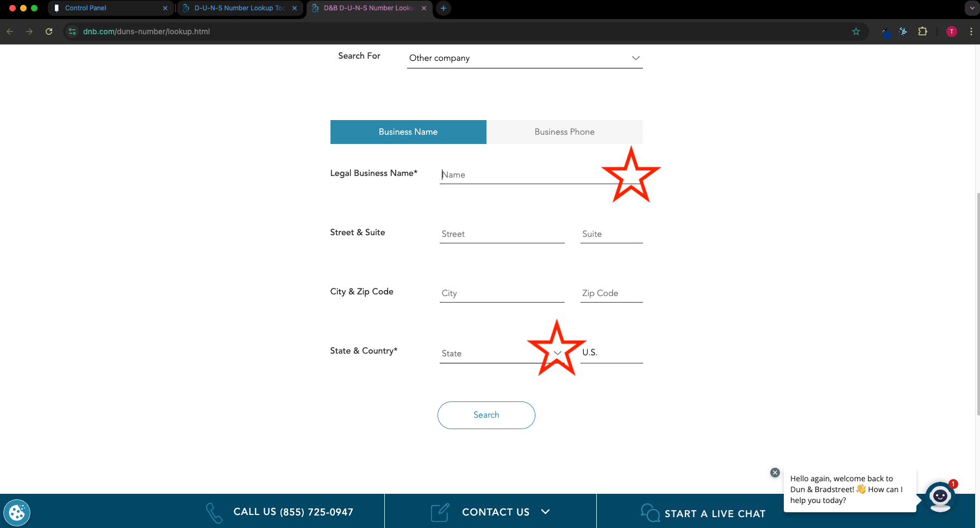The image size is (980, 528).
Task: Expand the Search For dropdown
Action: [525, 58]
